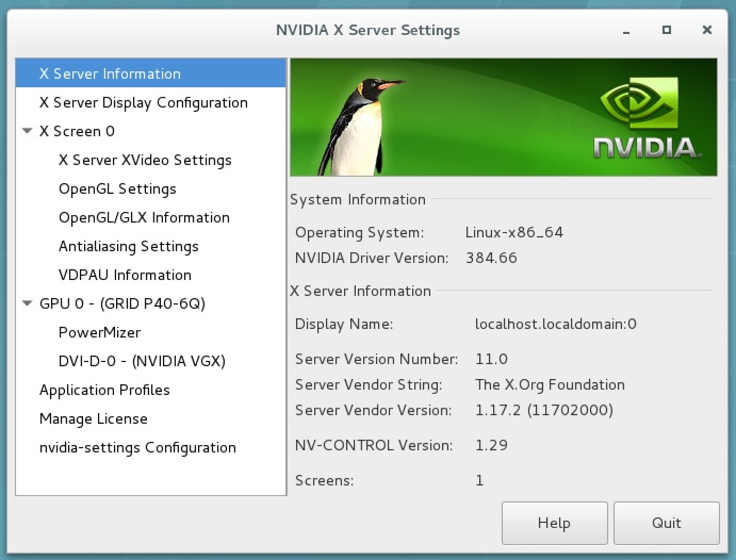Open Antialiasing Settings
The width and height of the screenshot is (736, 560).
pos(128,246)
